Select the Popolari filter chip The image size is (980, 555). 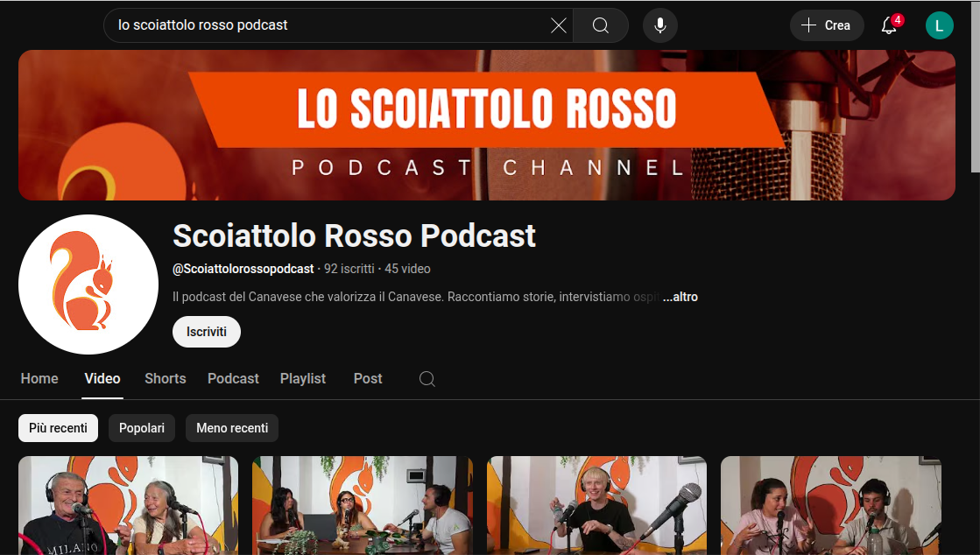tap(142, 428)
